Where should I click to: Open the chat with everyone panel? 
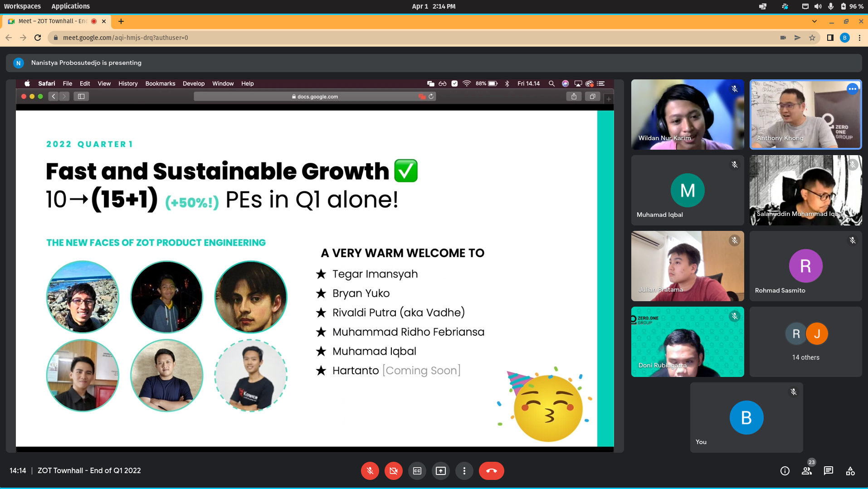[829, 471]
